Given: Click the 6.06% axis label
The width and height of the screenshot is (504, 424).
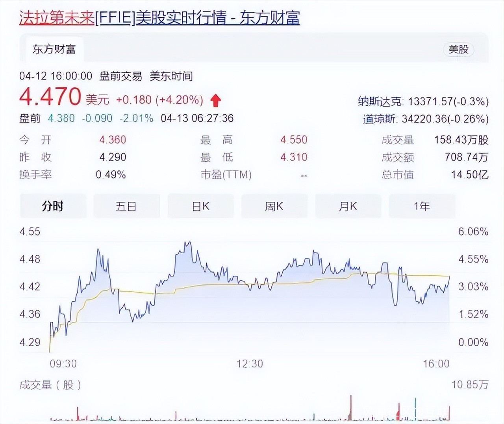Looking at the screenshot, I should 473,231.
